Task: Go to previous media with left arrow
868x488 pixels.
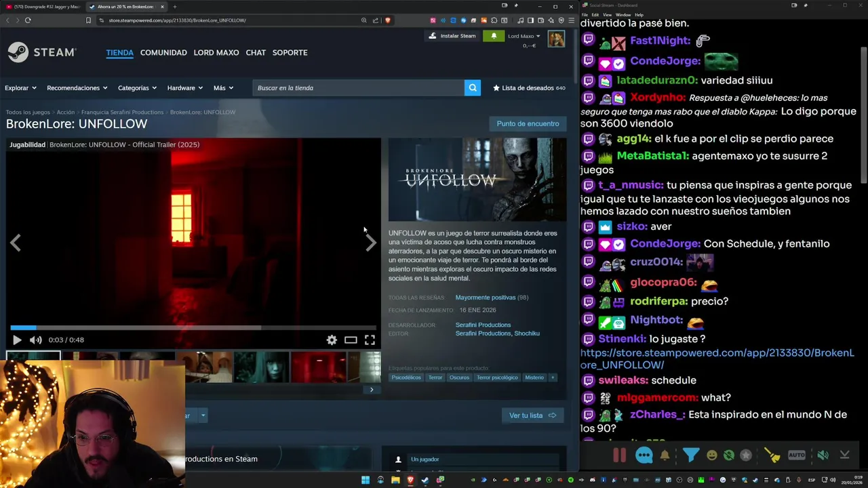Action: click(x=16, y=243)
